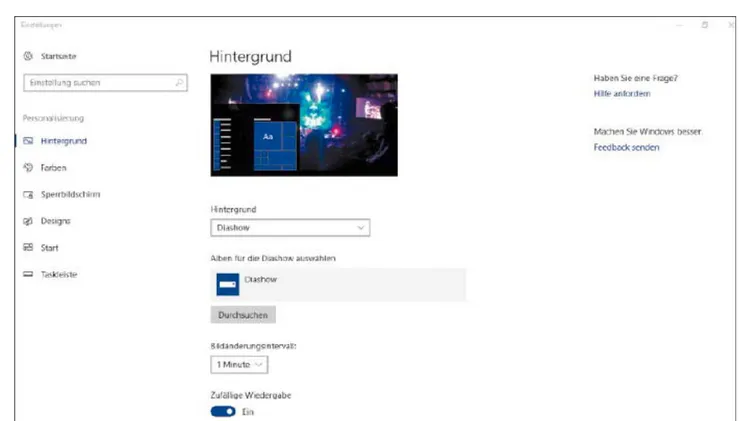This screenshot has width=750, height=421.
Task: Maximize the Einstellungen window
Action: 705,24
